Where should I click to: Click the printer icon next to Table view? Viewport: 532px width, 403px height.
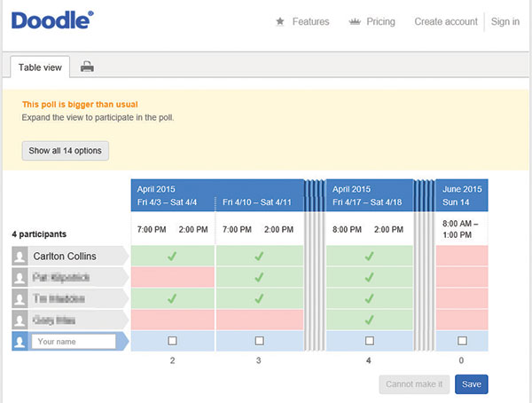coord(88,67)
